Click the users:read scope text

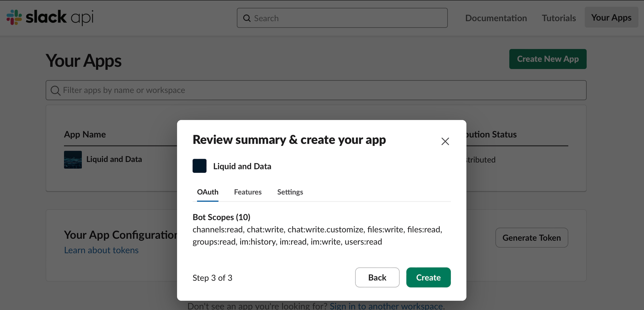pyautogui.click(x=363, y=242)
